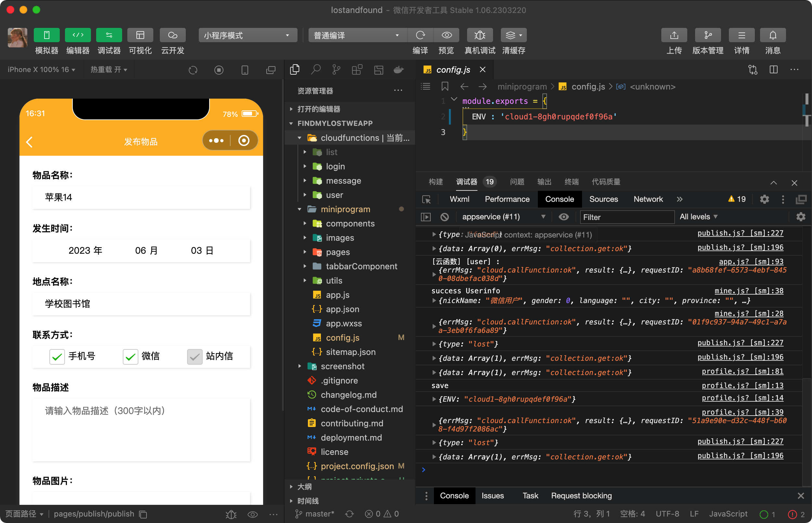Image resolution: width=812 pixels, height=523 pixels.
Task: Switch to the Network devtools tab
Action: 648,199
